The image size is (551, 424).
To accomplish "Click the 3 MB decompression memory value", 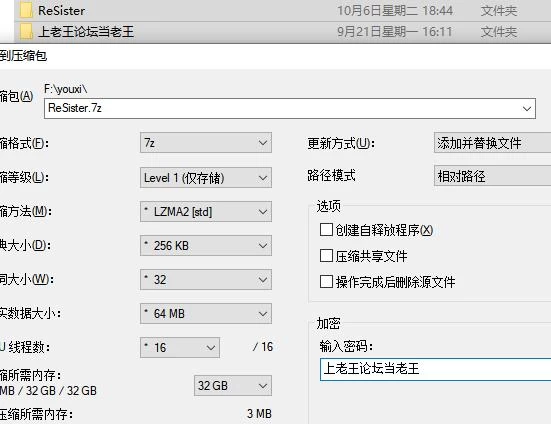I will 259,413.
